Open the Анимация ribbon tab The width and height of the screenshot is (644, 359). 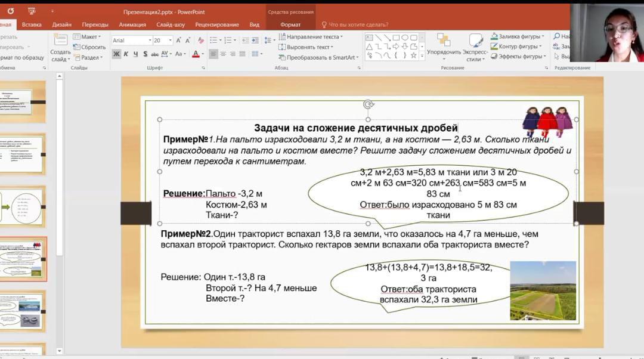click(x=132, y=24)
